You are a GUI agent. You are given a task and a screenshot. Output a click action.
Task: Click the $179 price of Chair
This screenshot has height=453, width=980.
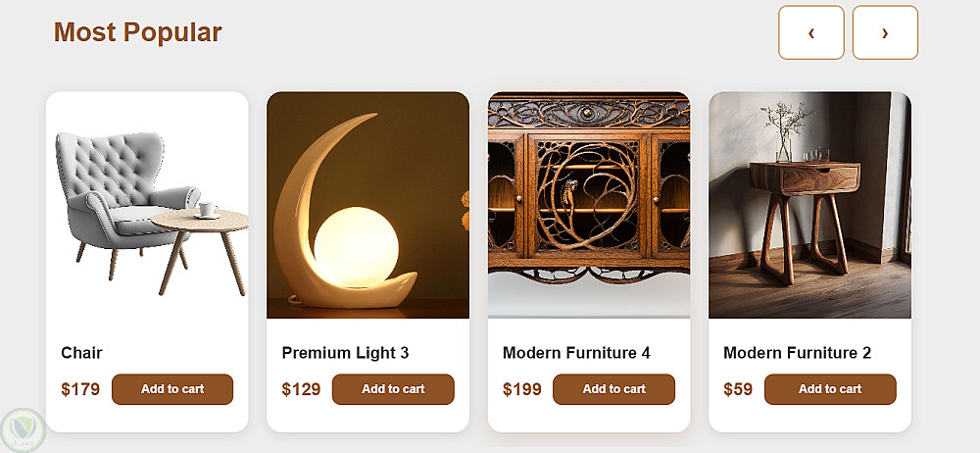pyautogui.click(x=80, y=389)
